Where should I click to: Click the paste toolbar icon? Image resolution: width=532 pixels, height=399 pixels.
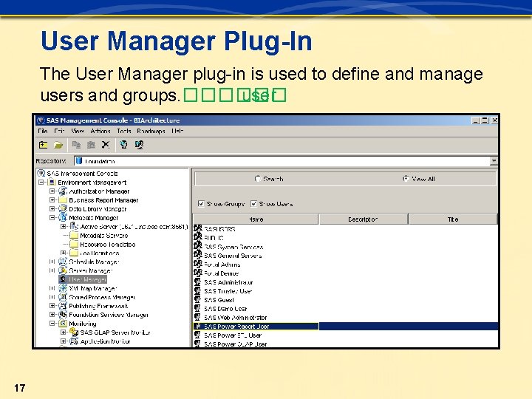[91, 145]
